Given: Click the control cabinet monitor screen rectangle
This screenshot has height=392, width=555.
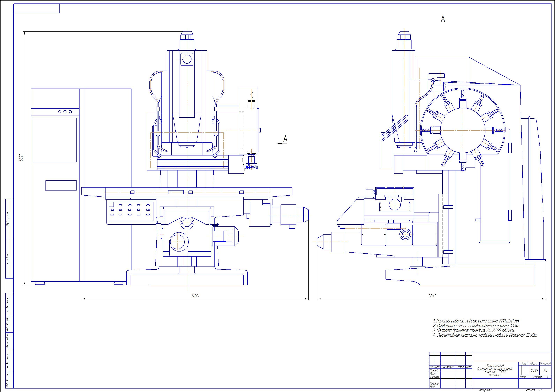Looking at the screenshot, I should pyautogui.click(x=55, y=140).
